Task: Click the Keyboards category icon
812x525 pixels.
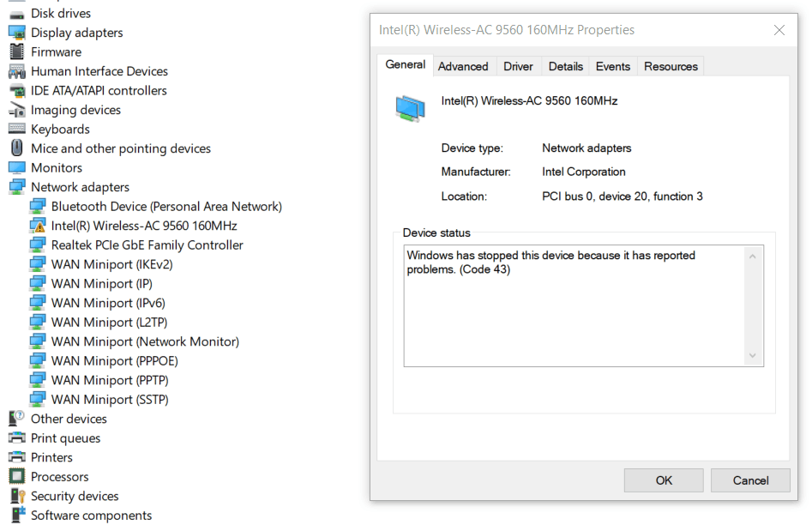Action: click(16, 129)
